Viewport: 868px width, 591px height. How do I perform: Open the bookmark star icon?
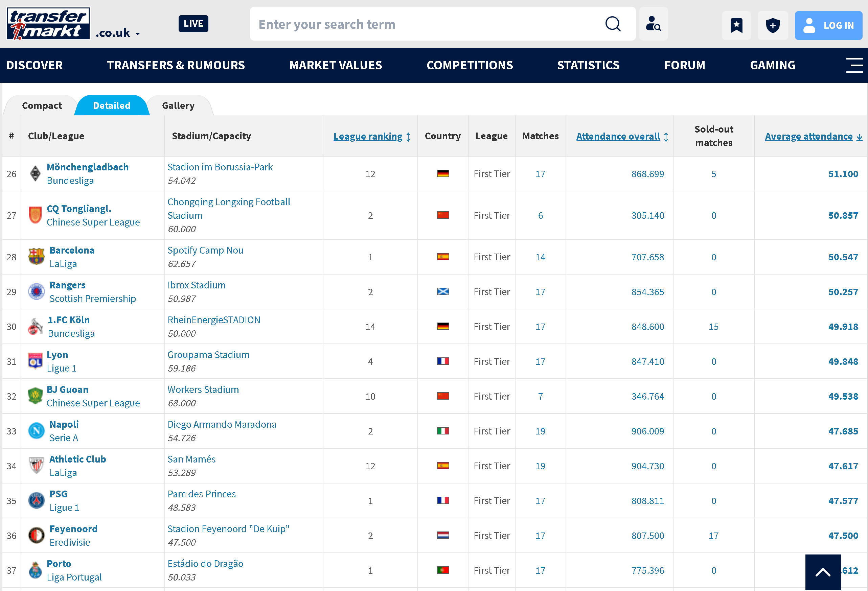pyautogui.click(x=736, y=25)
